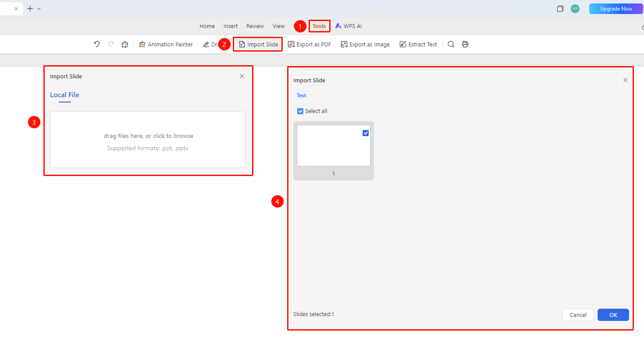Open search with magnifier icon
The height and width of the screenshot is (338, 644).
451,44
